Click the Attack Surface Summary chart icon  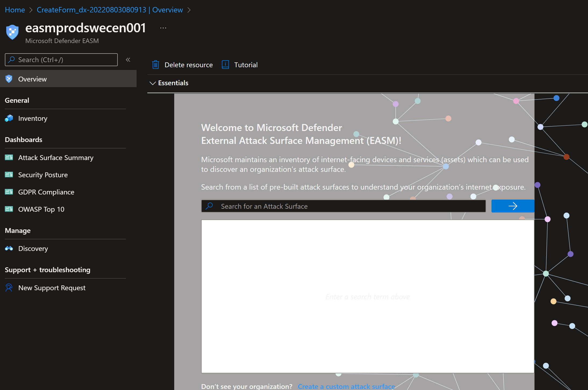coord(9,157)
